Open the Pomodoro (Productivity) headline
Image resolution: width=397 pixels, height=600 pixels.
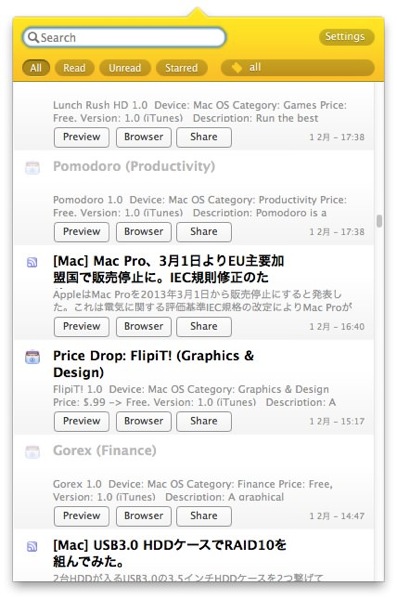(134, 166)
